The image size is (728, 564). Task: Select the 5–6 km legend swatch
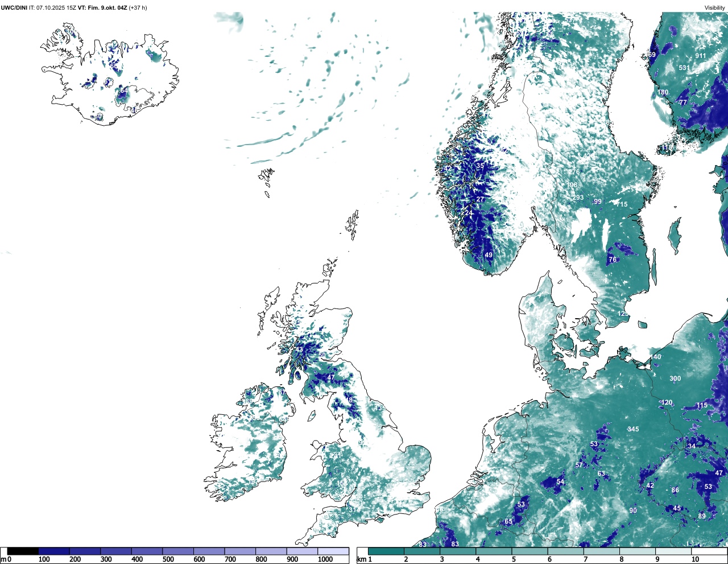[530, 551]
